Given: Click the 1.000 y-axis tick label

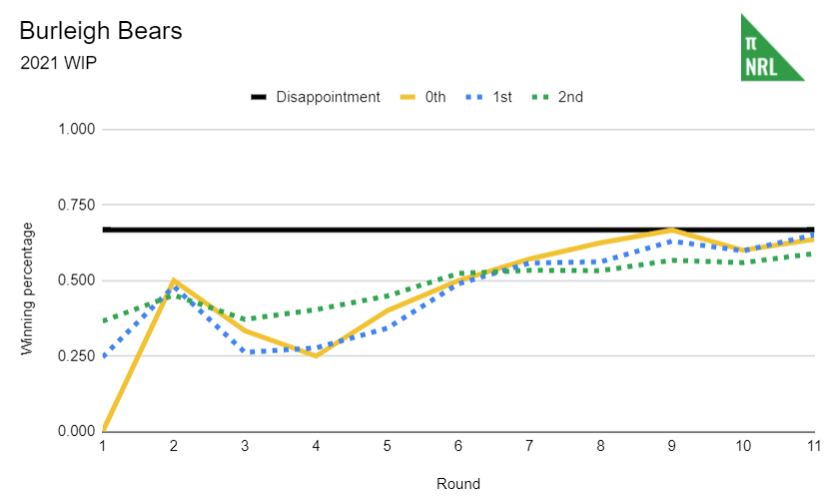Looking at the screenshot, I should point(76,130).
